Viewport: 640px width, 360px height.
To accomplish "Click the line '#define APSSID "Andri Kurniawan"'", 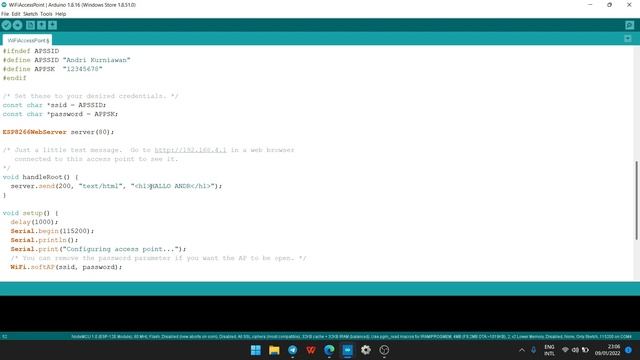I will click(x=67, y=60).
